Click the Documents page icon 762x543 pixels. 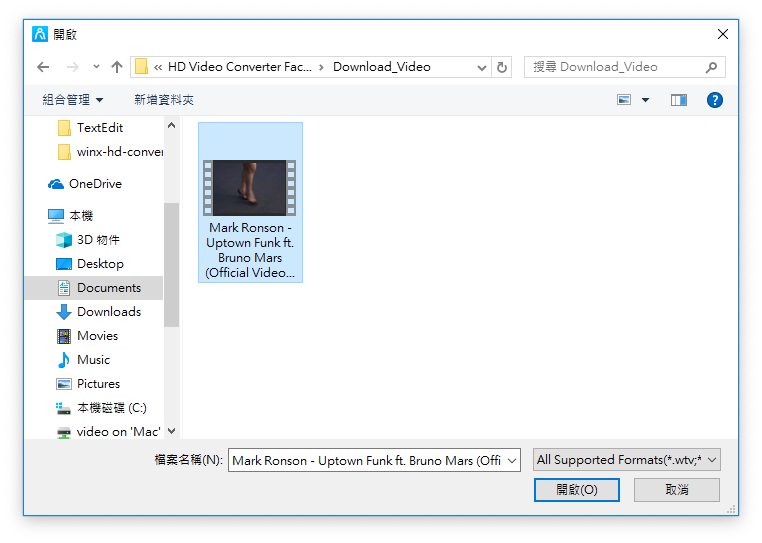coord(64,288)
